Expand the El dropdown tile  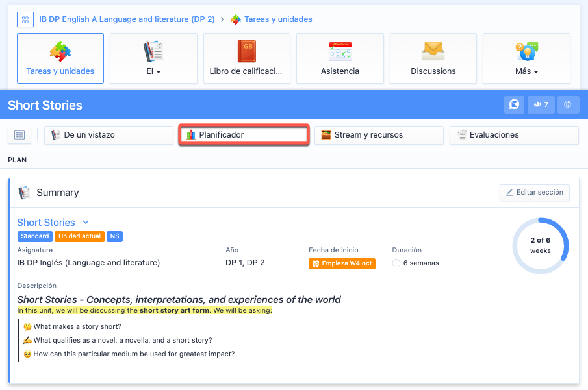point(153,58)
